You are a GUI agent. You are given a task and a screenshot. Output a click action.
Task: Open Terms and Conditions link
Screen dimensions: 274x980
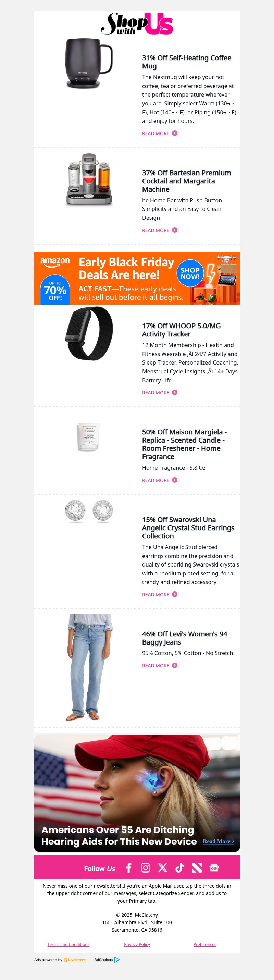point(68,945)
